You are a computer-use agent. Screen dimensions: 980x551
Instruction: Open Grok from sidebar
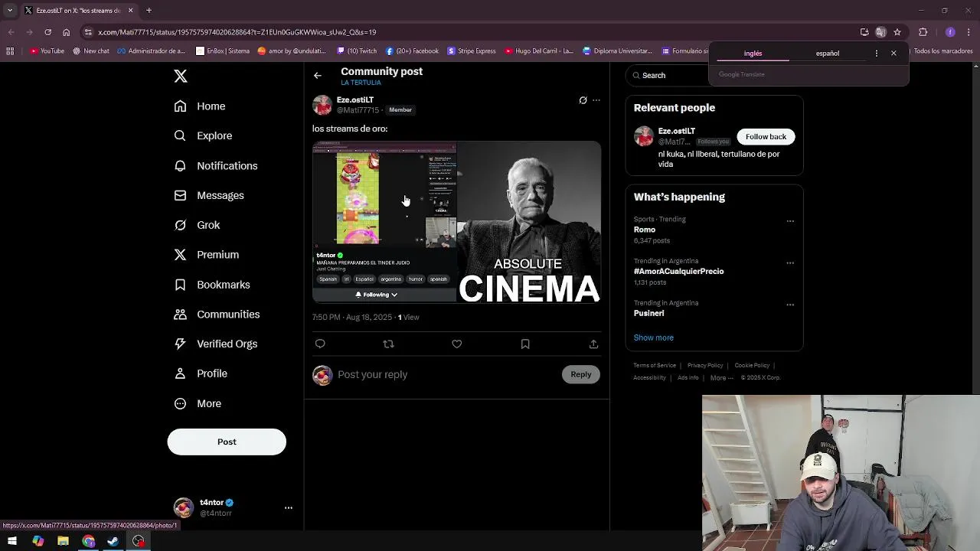pyautogui.click(x=197, y=225)
